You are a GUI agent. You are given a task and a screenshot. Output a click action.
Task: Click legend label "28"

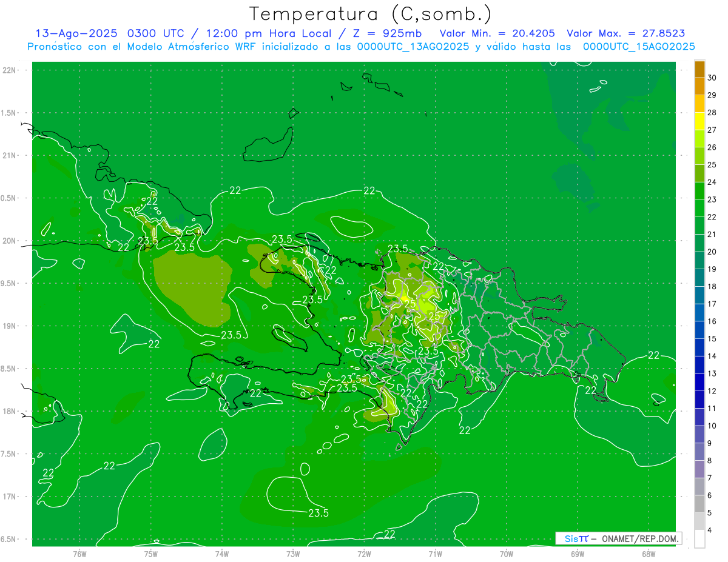click(x=712, y=112)
